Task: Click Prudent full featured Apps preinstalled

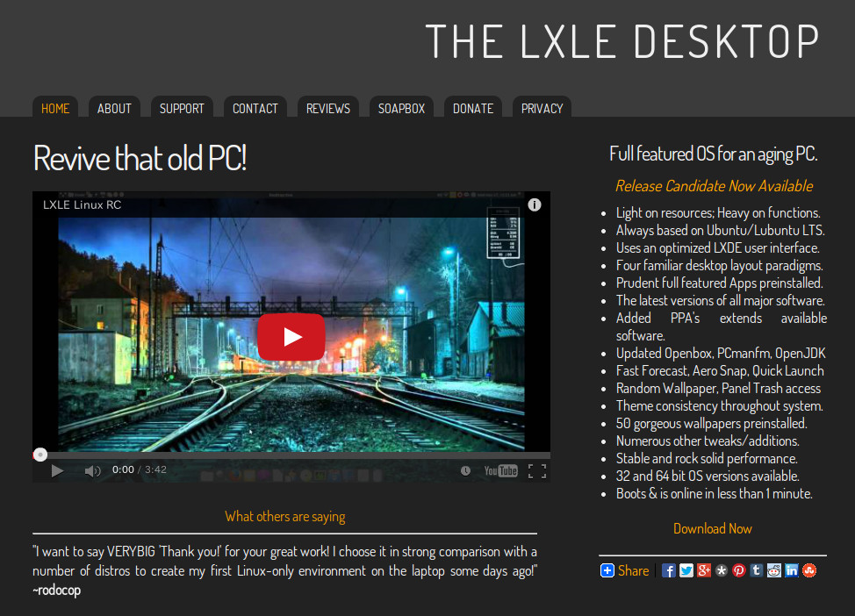Action: click(719, 283)
